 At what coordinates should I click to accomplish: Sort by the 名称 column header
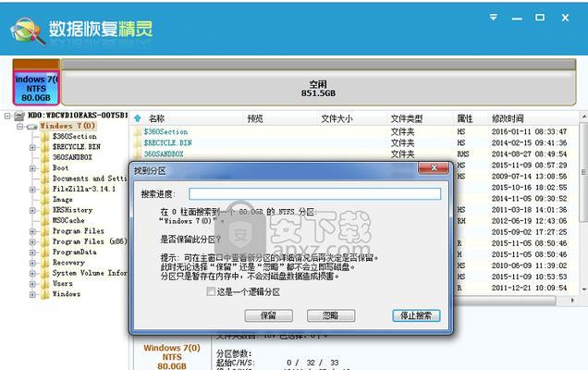coord(157,119)
